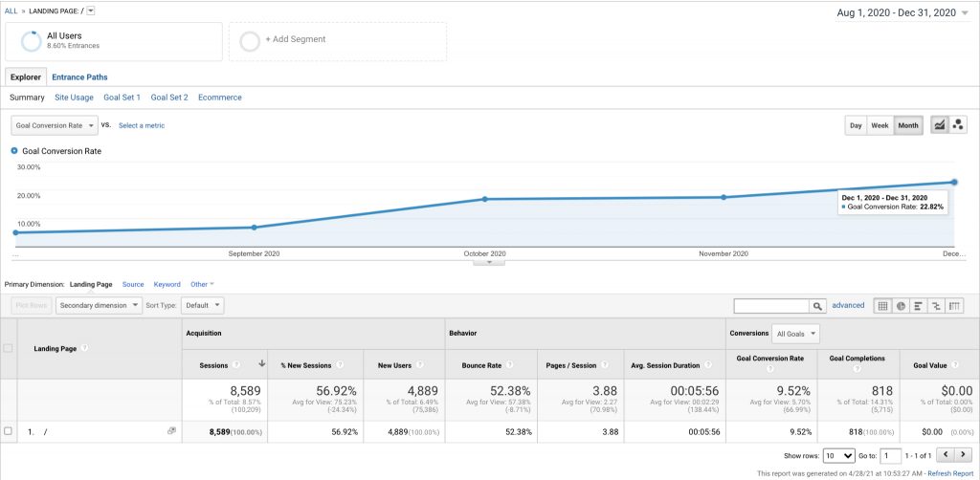Select the pivot table view icon
The height and width of the screenshot is (480, 980).
[954, 306]
